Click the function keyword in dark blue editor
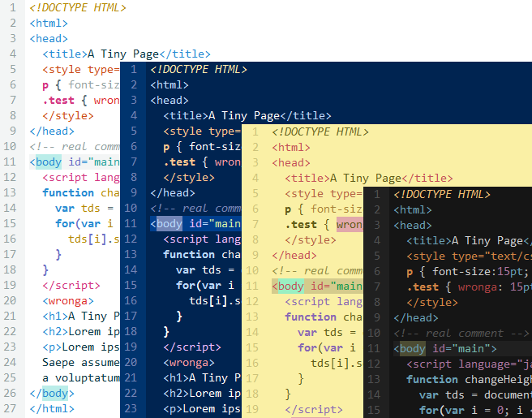This screenshot has height=418, width=532. click(x=189, y=255)
